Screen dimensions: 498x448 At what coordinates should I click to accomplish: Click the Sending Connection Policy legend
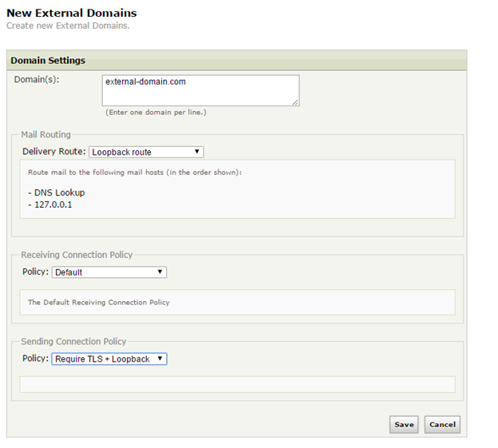(73, 342)
